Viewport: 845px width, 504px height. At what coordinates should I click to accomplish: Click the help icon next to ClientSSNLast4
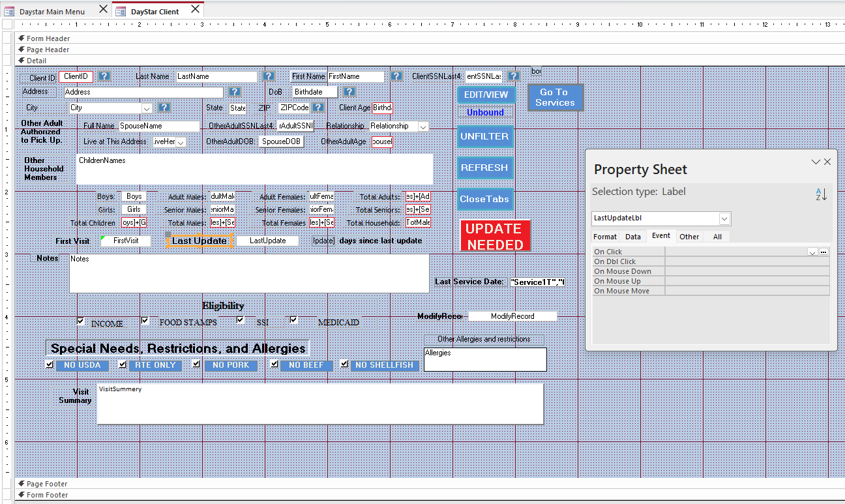click(514, 76)
